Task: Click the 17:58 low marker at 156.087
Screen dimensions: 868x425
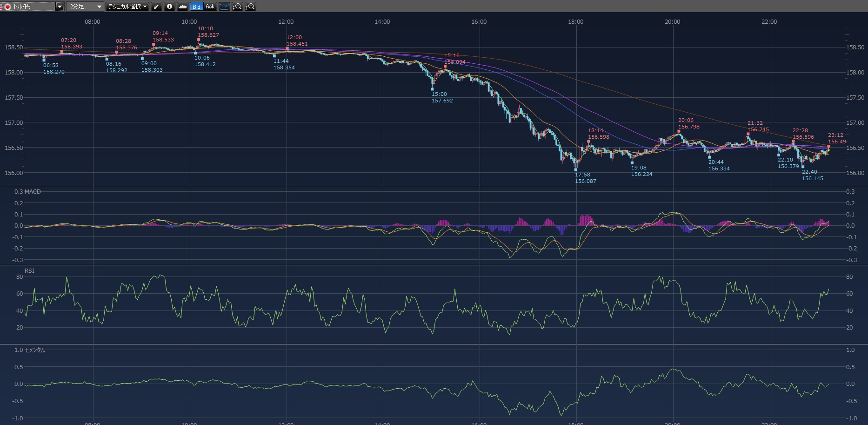Action: pos(576,170)
